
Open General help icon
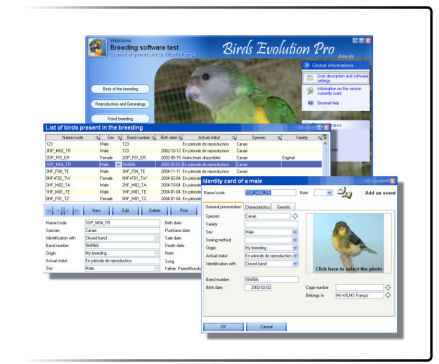click(x=310, y=103)
